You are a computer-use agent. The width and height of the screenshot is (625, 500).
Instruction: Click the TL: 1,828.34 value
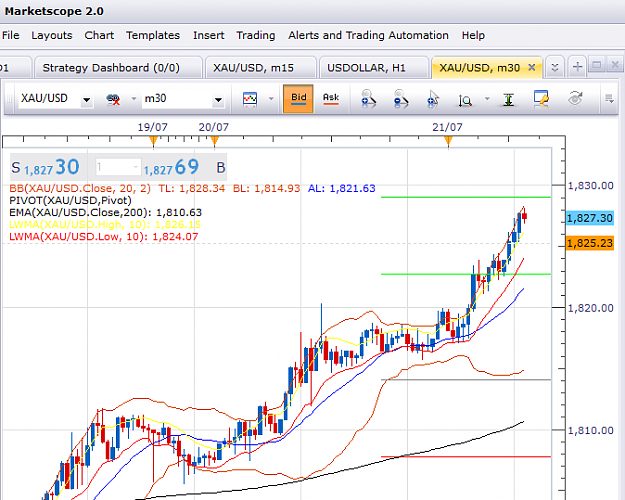192,189
